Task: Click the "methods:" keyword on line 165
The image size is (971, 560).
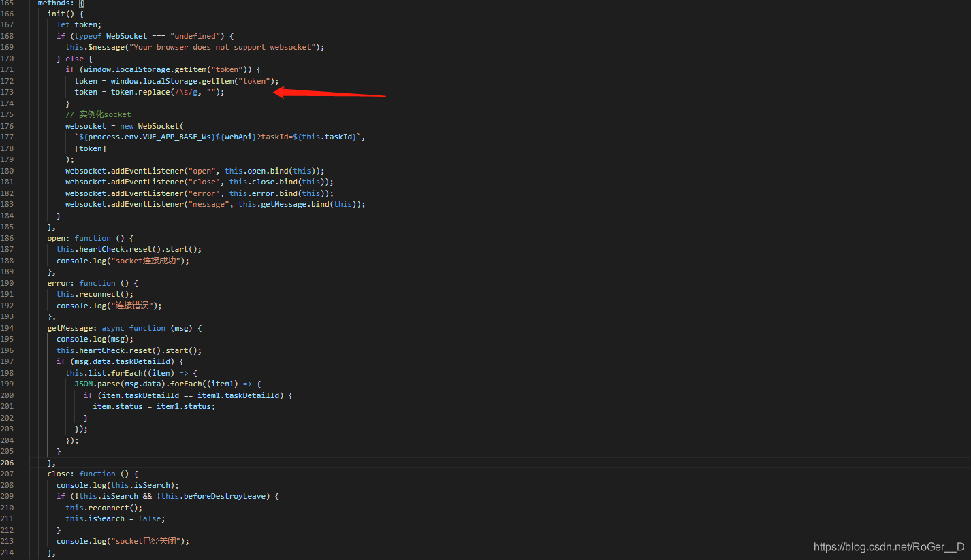Action: tap(57, 3)
